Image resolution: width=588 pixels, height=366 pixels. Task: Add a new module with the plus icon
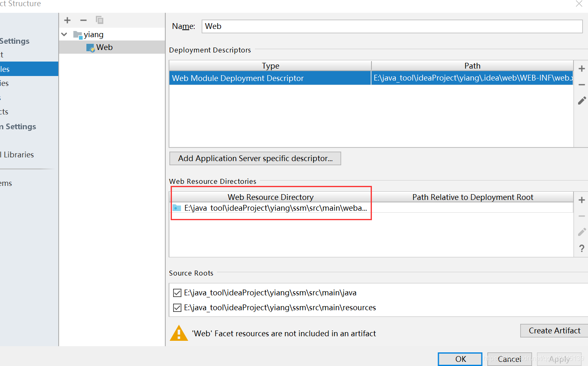(67, 20)
